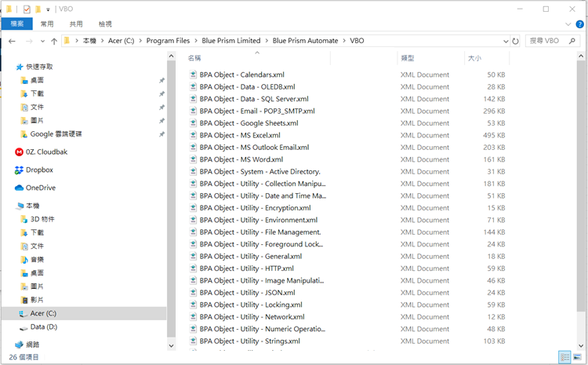Refresh the VBO folder view
The width and height of the screenshot is (588, 365).
point(516,41)
